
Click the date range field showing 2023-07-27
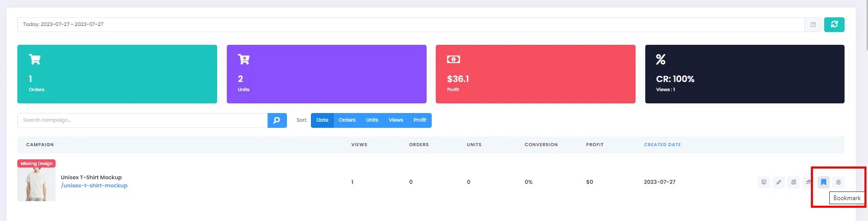pyautogui.click(x=411, y=24)
